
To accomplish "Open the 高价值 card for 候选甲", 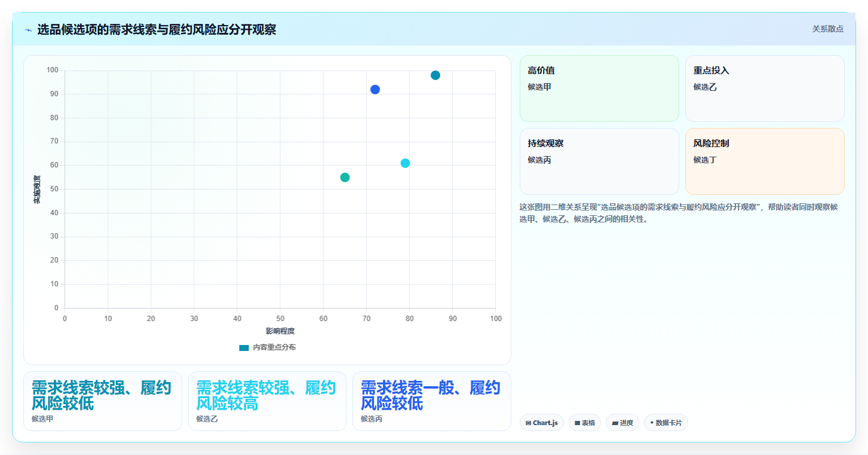I will [599, 88].
